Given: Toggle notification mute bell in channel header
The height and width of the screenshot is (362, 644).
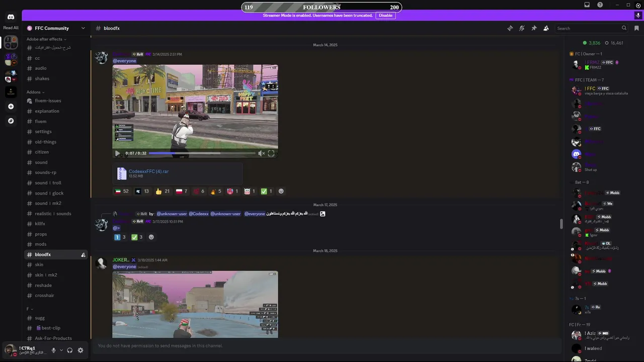Looking at the screenshot, I should pos(522,28).
